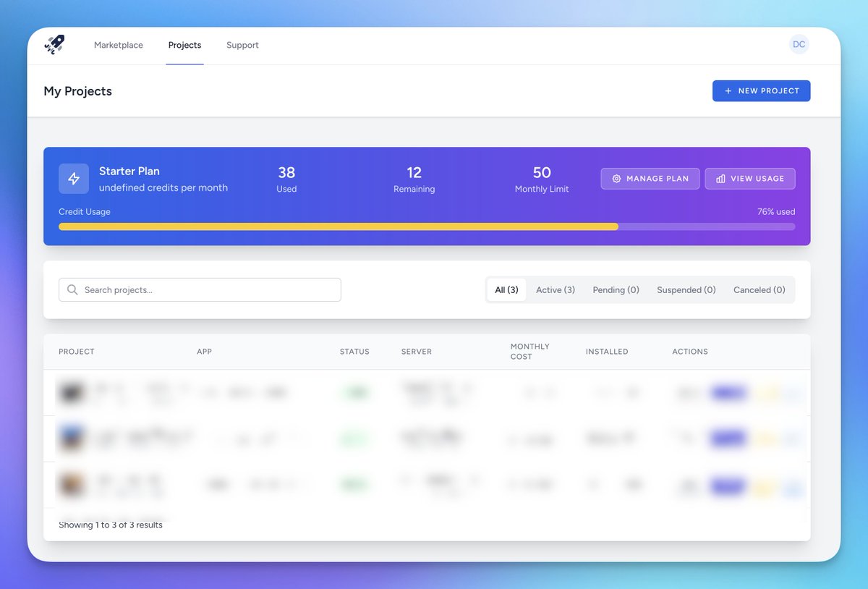Screen dimensions: 868x589
Task: Show Pending (0) projects
Action: 616,289
